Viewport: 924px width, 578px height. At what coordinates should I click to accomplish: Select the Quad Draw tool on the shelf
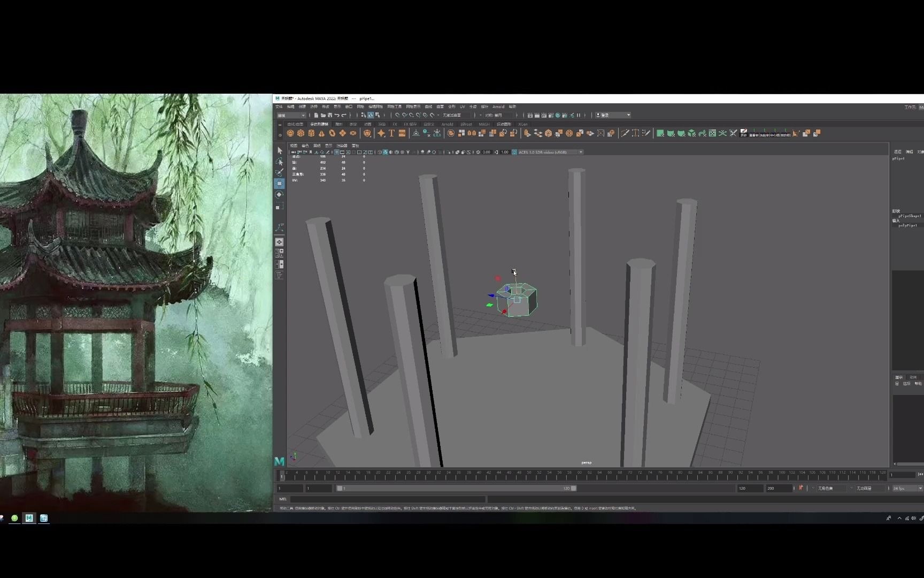pos(646,133)
